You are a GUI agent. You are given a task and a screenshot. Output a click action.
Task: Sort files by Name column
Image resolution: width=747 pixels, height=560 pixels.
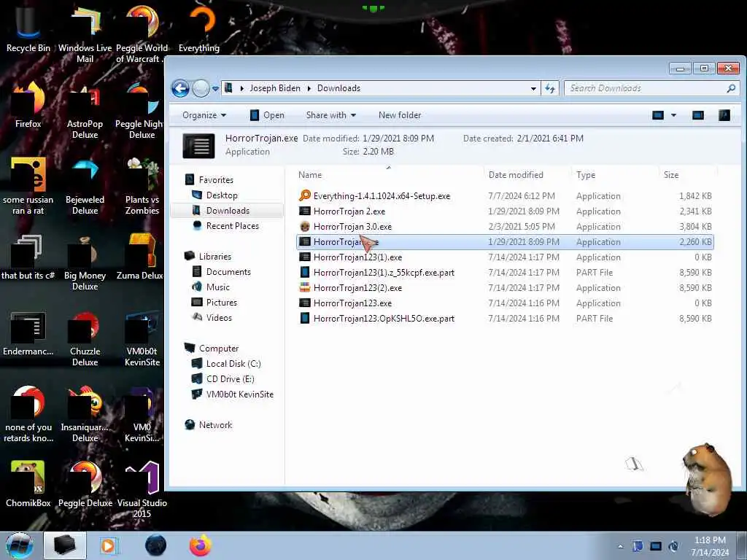tap(310, 175)
